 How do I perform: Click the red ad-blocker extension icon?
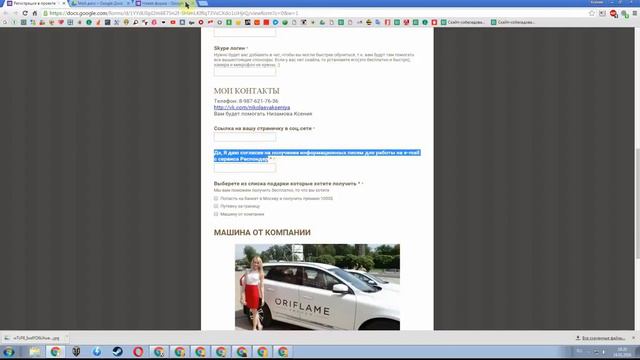pyautogui.click(x=613, y=14)
